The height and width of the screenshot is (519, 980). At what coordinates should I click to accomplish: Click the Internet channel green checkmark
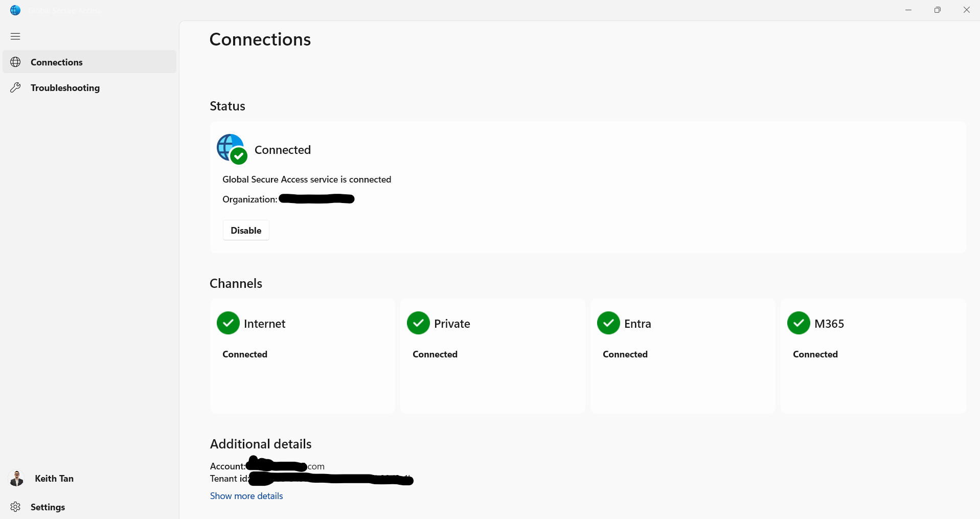point(228,323)
